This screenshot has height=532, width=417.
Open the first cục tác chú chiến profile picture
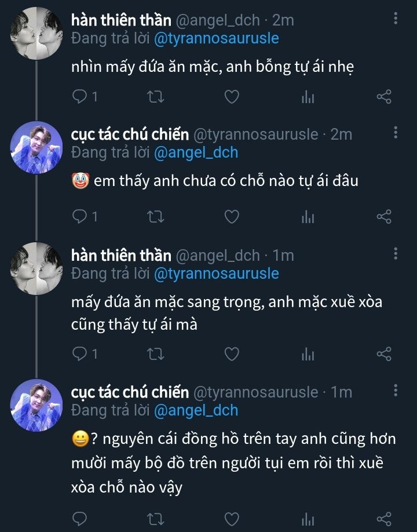[x=36, y=147]
